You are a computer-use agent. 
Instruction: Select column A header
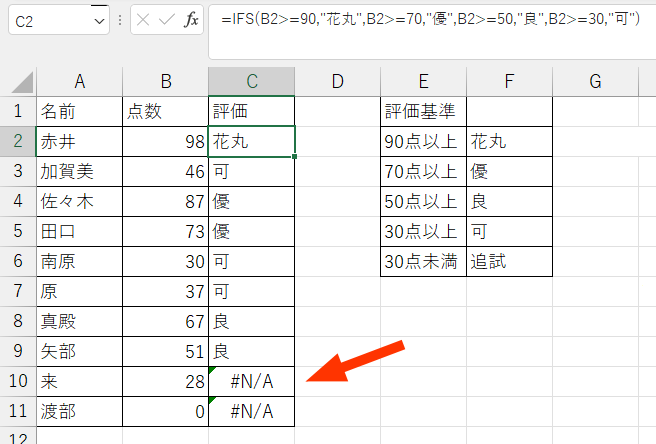(79, 82)
